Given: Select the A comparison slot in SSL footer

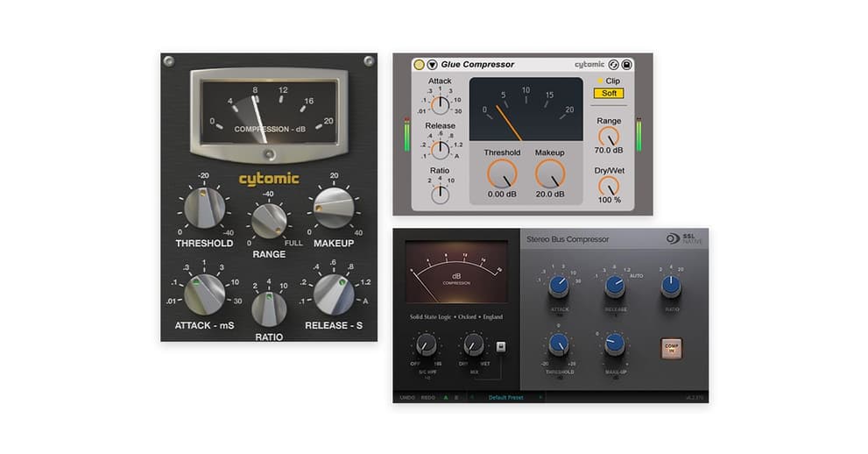Looking at the screenshot, I should 446,398.
